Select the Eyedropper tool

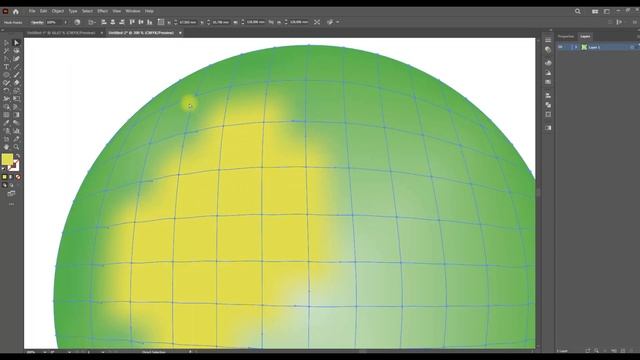[x=6, y=123]
